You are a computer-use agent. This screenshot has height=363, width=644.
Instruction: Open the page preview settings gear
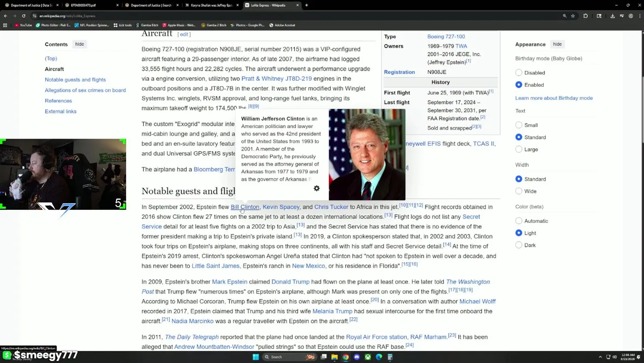tap(316, 188)
